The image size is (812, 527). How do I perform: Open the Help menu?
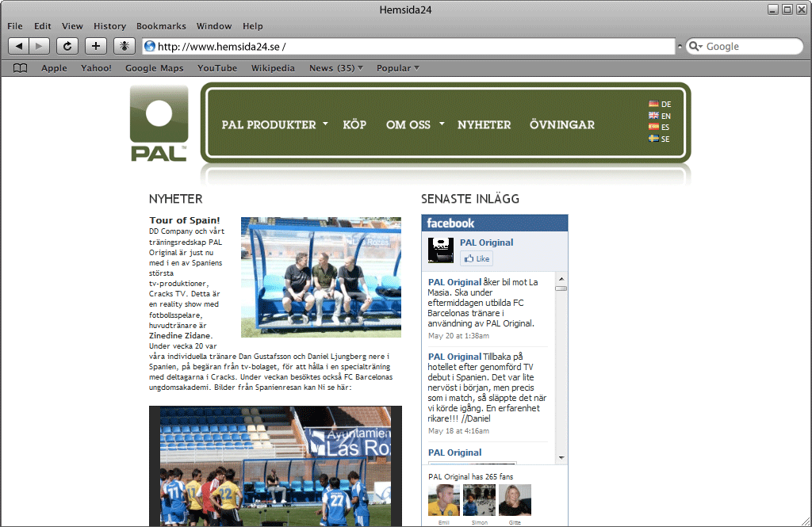pos(253,26)
